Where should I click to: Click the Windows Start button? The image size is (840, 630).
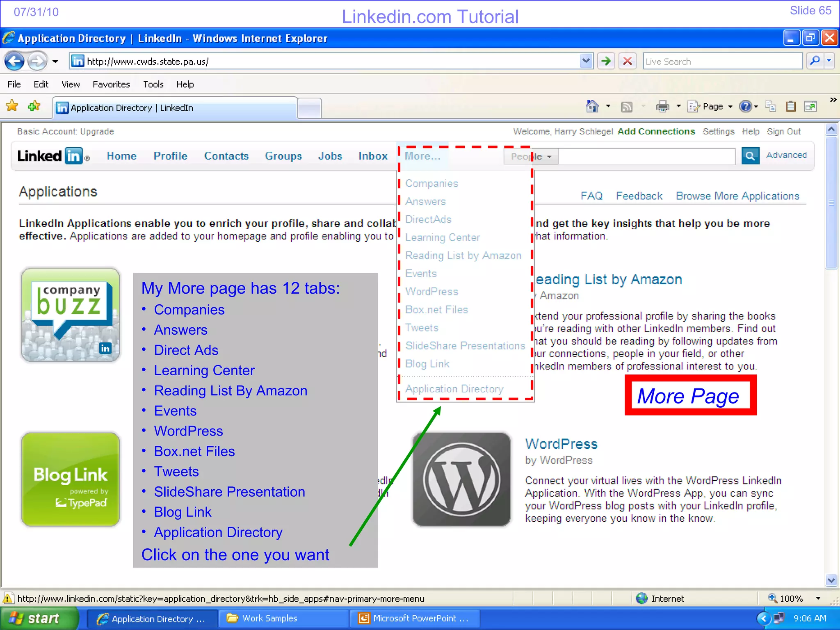point(39,618)
